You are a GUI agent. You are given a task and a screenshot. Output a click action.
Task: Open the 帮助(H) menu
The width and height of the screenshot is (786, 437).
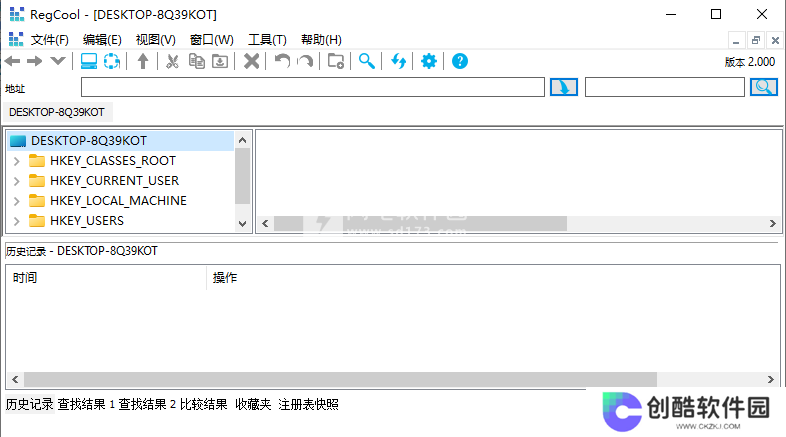coord(321,40)
